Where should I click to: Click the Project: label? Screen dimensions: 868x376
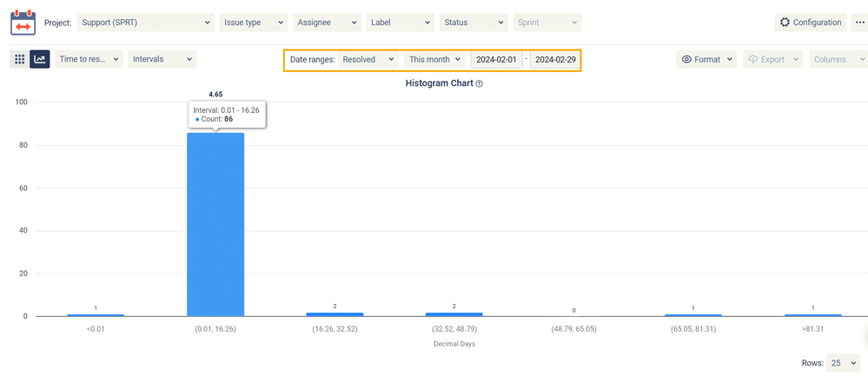point(57,23)
